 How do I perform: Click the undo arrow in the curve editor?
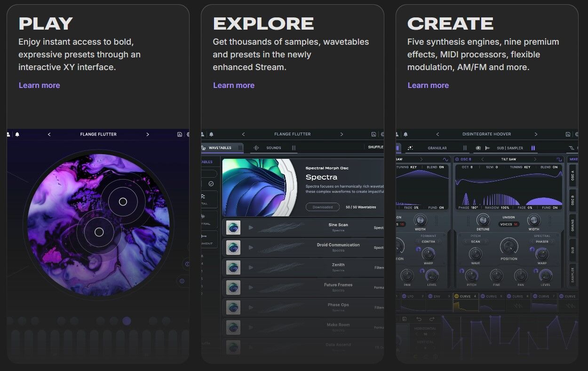point(419,319)
